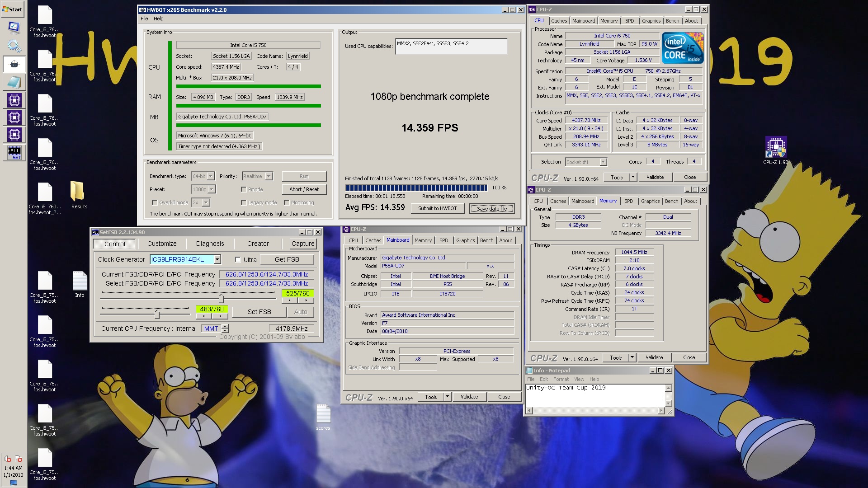Toggle the Legacy mode checkbox
868x488 pixels.
point(244,202)
